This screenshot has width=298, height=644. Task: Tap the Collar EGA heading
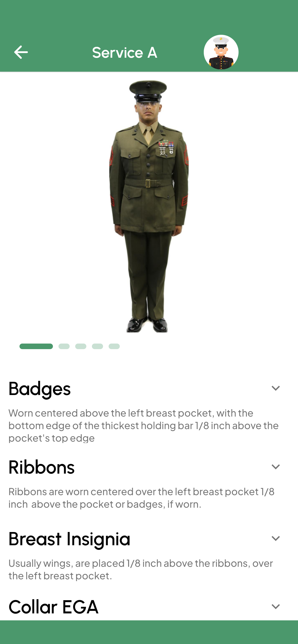coord(54,607)
